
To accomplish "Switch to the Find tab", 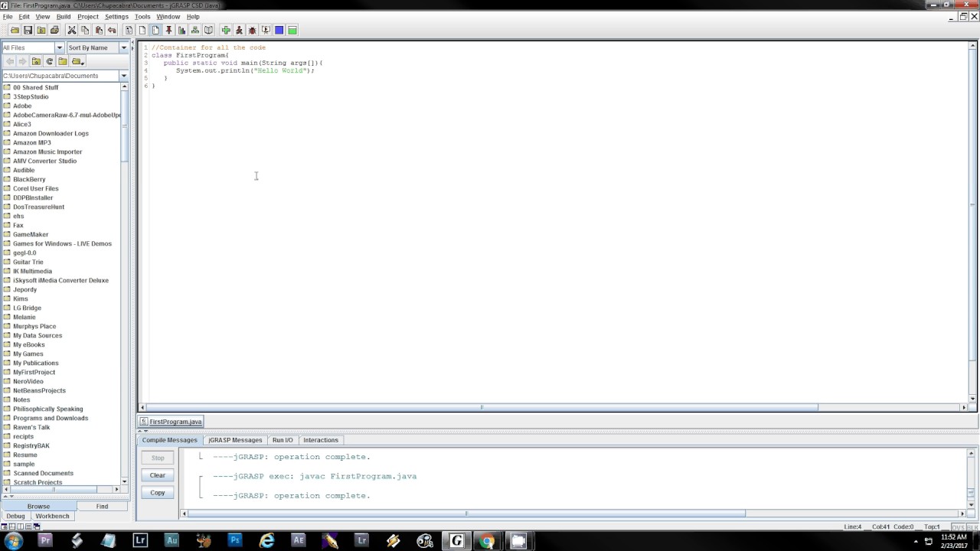I will [102, 506].
